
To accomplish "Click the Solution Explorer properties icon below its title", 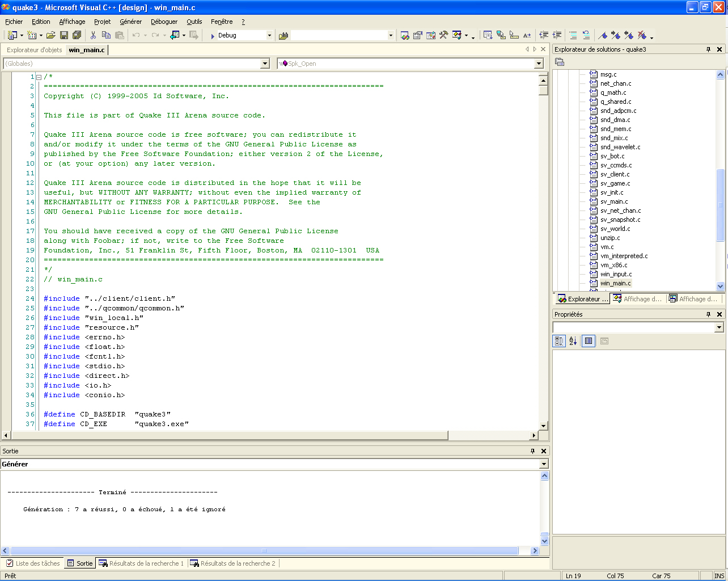I will point(560,62).
